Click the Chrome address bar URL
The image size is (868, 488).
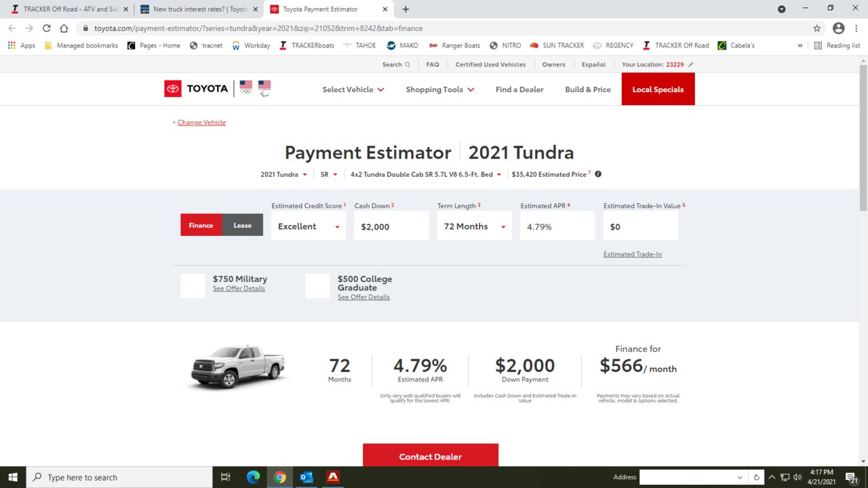258,28
